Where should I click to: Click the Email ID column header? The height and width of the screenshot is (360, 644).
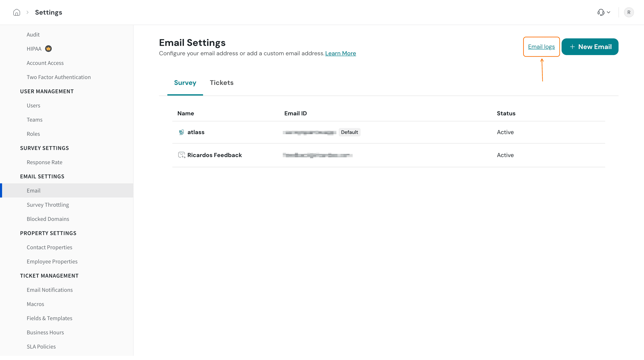click(x=295, y=113)
